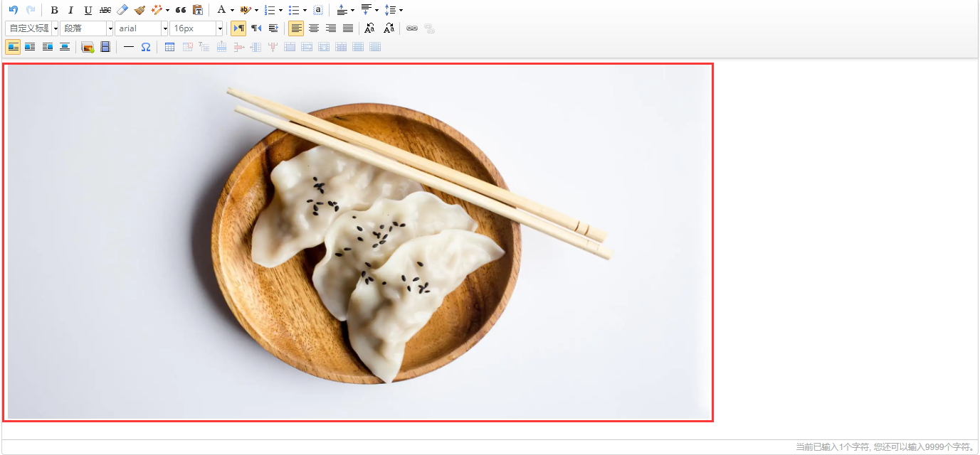Viewport: 980px width, 455px height.
Task: Align text to the right
Action: click(x=330, y=28)
